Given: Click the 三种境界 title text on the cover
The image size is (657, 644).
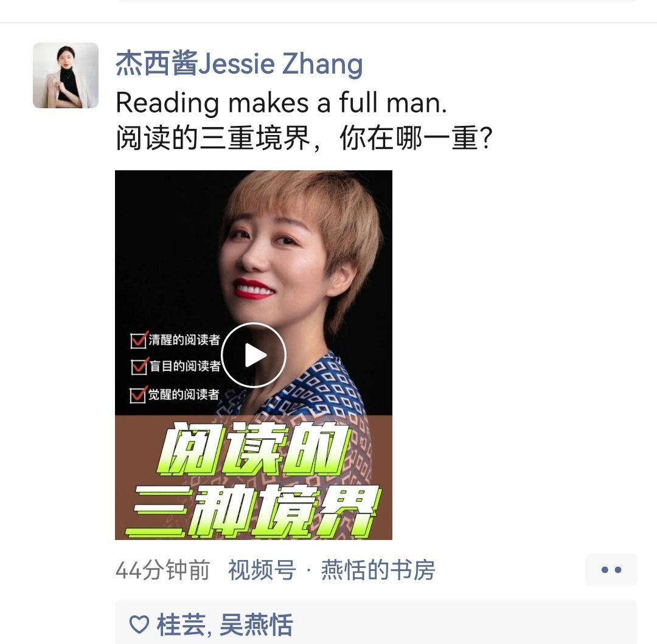Looking at the screenshot, I should tap(252, 511).
